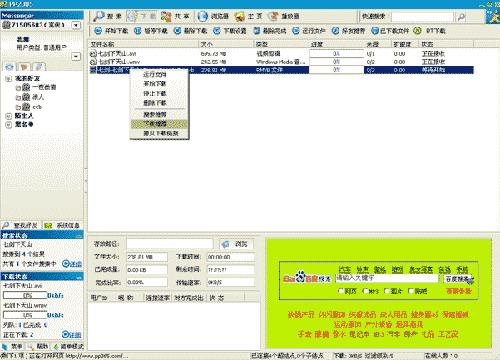The image size is (500, 360).
Task: Switch to 简单模式 simple mode button
Action: coord(68,347)
